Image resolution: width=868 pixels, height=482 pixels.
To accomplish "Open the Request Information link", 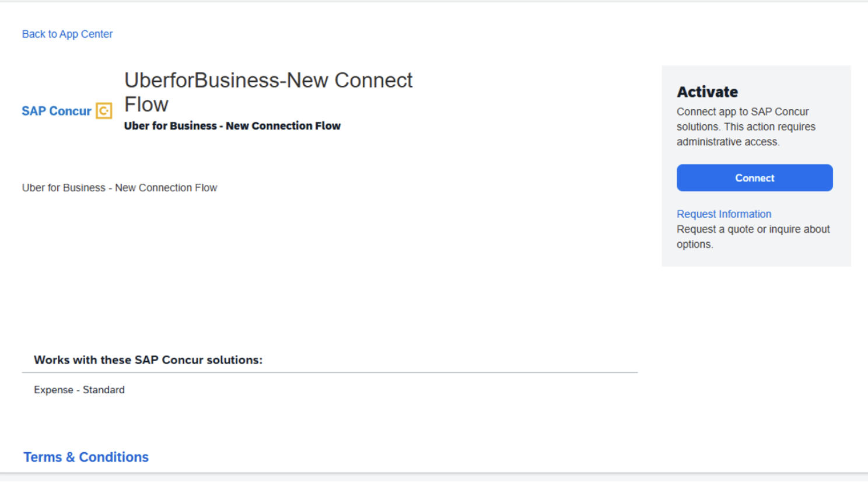I will 724,214.
